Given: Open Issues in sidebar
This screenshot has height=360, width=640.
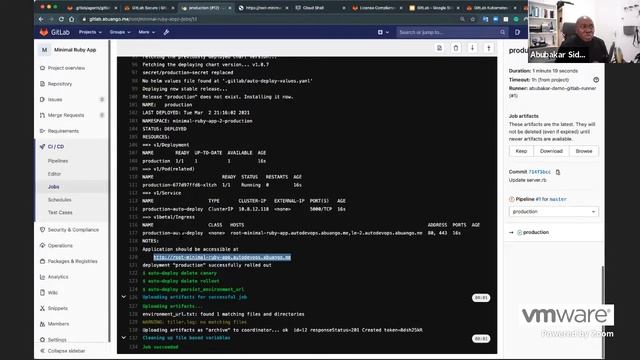Looking at the screenshot, I should point(55,99).
